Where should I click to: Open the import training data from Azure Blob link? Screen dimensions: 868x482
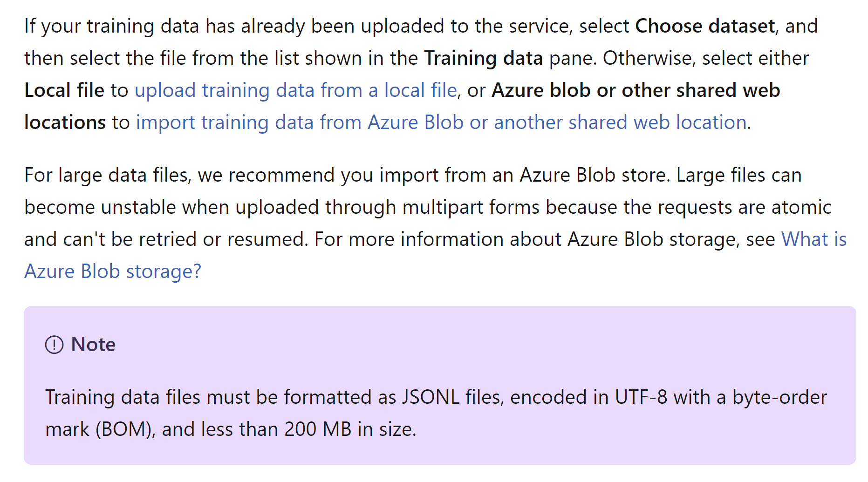point(442,122)
